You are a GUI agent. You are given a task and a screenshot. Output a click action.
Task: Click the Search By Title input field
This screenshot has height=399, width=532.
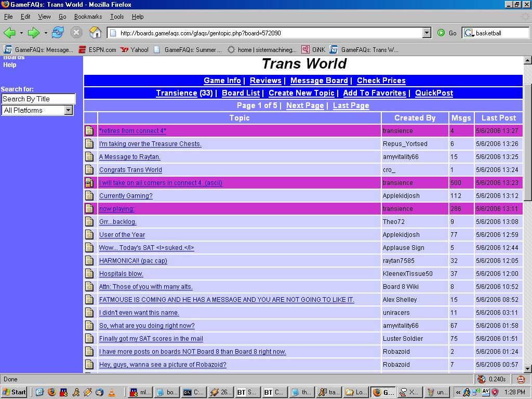pyautogui.click(x=38, y=99)
